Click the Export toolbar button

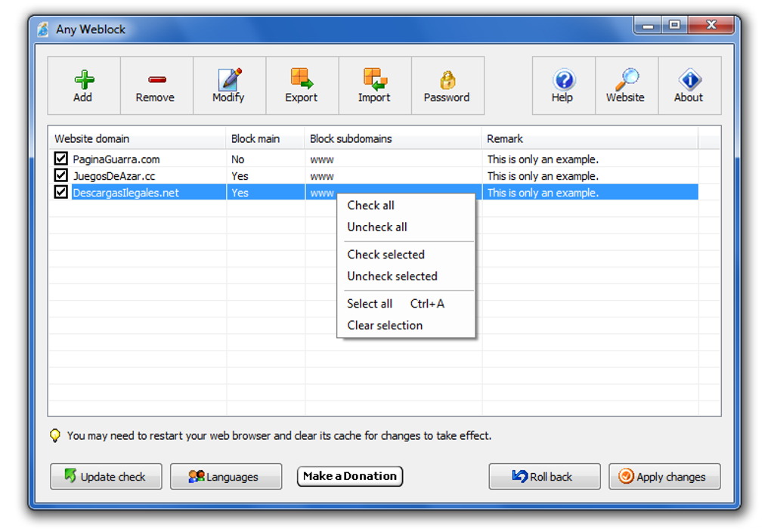click(x=302, y=85)
